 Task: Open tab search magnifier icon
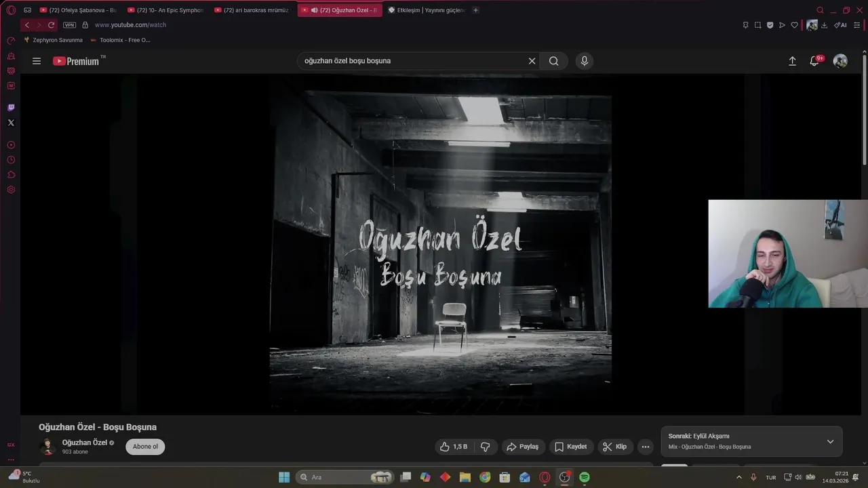820,10
